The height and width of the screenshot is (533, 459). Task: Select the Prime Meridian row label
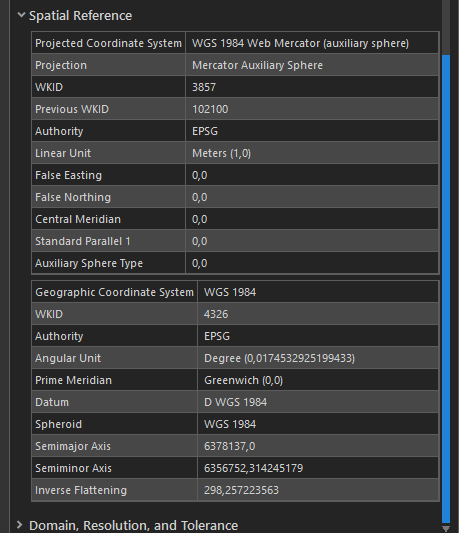click(x=73, y=380)
